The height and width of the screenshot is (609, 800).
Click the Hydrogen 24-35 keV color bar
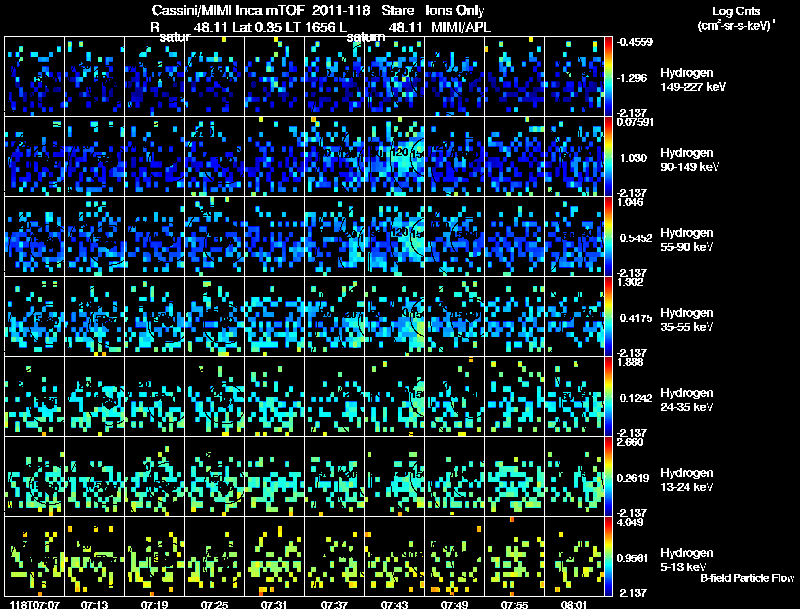point(608,397)
